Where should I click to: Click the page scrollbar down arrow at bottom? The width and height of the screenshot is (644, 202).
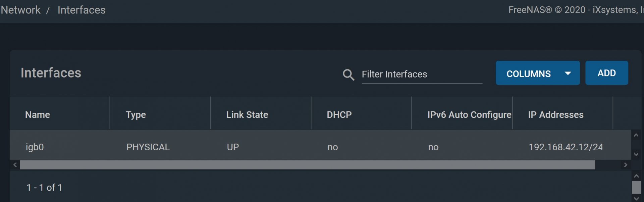pos(636,198)
